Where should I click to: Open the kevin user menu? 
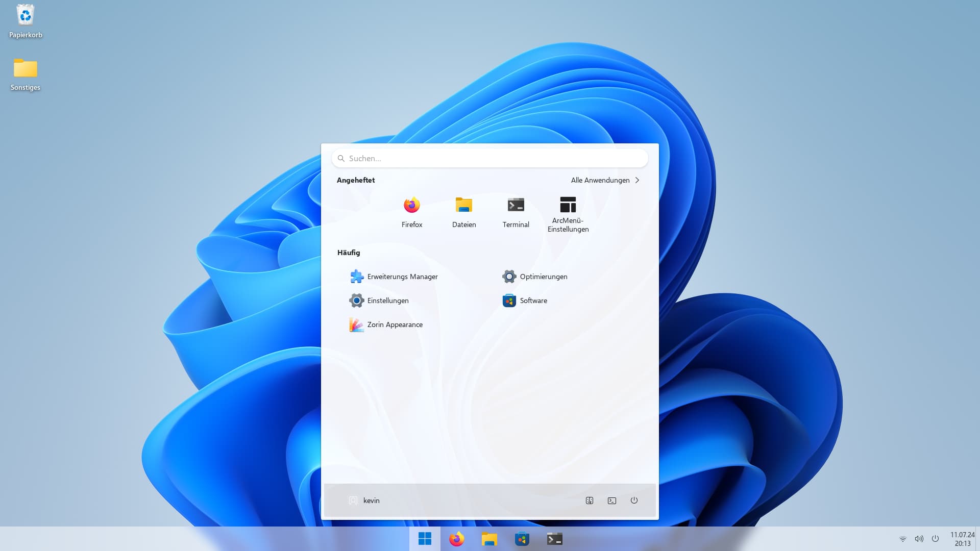coord(364,500)
